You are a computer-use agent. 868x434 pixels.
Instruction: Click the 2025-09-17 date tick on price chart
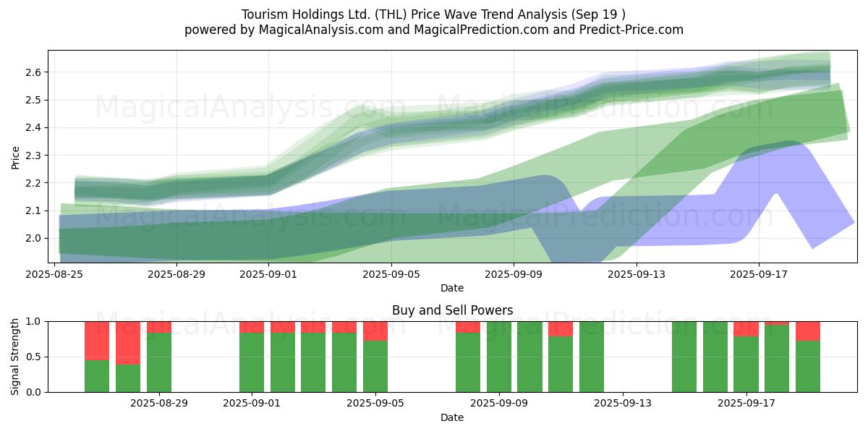pos(758,274)
